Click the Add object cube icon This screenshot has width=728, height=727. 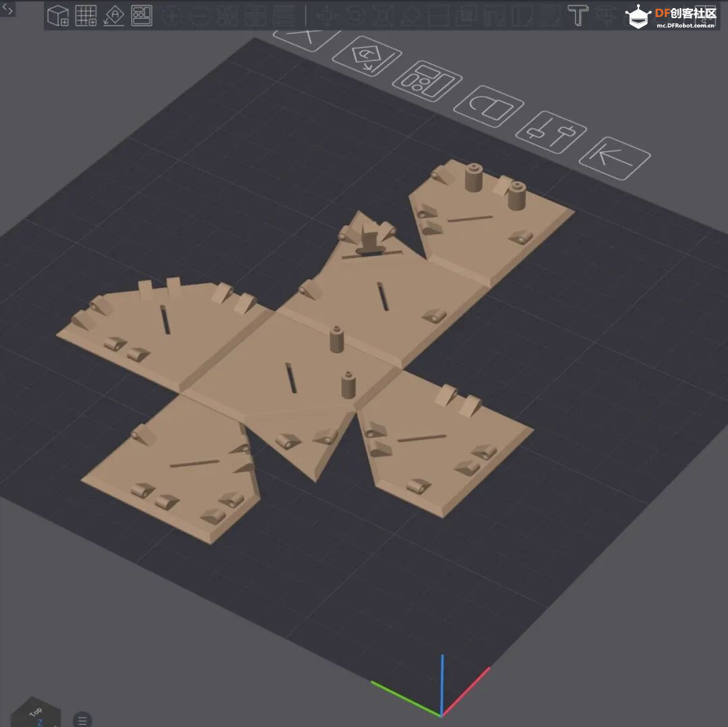point(58,15)
